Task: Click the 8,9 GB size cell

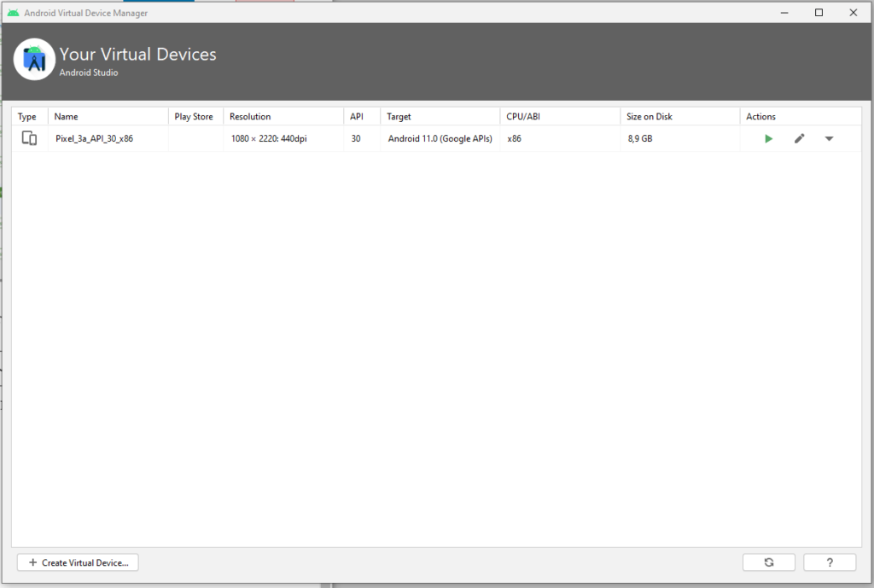Action: pos(680,139)
